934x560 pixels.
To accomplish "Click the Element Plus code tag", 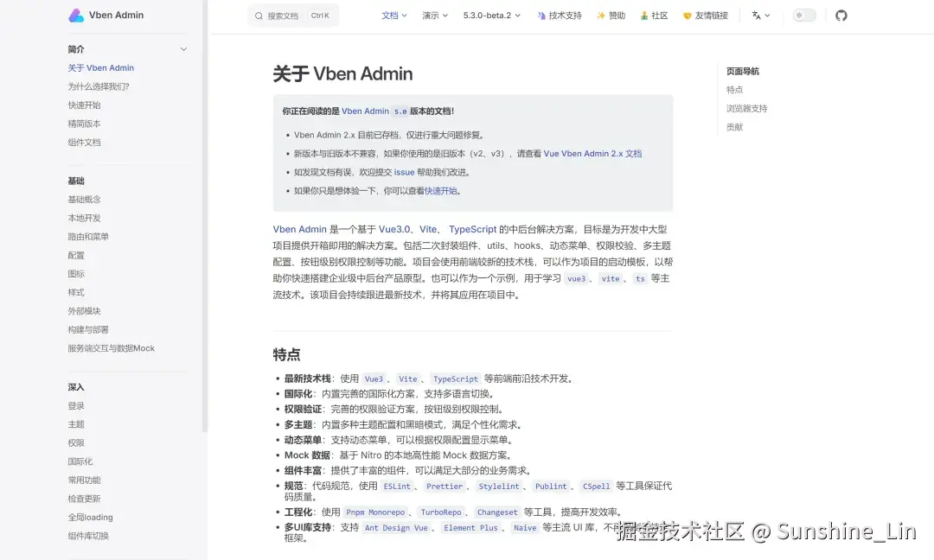I will [x=470, y=528].
